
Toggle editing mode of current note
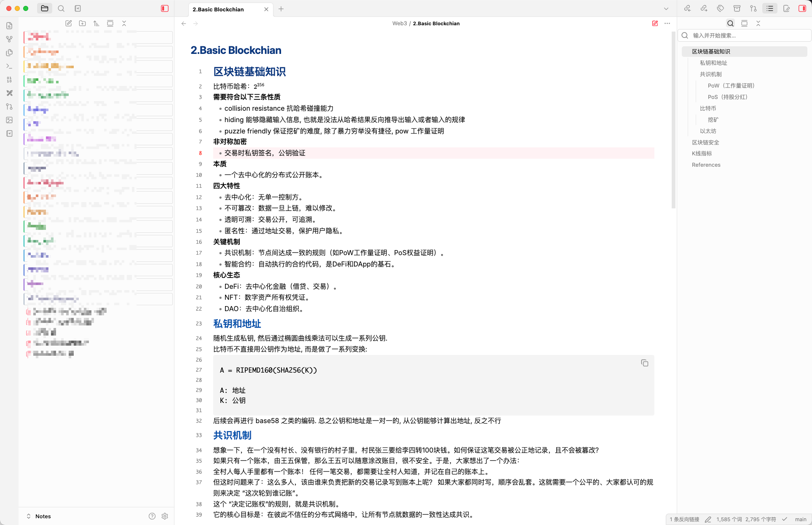[x=655, y=24]
